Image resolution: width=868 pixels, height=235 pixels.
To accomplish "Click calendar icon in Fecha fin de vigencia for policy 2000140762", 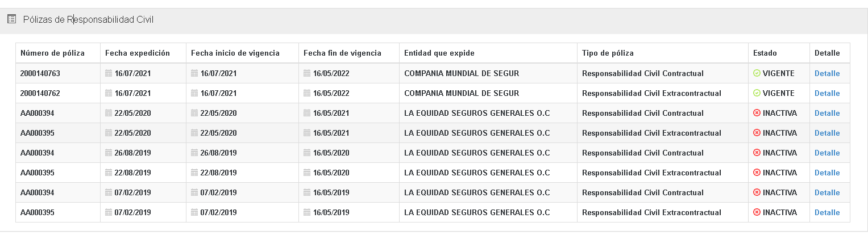I will point(307,93).
